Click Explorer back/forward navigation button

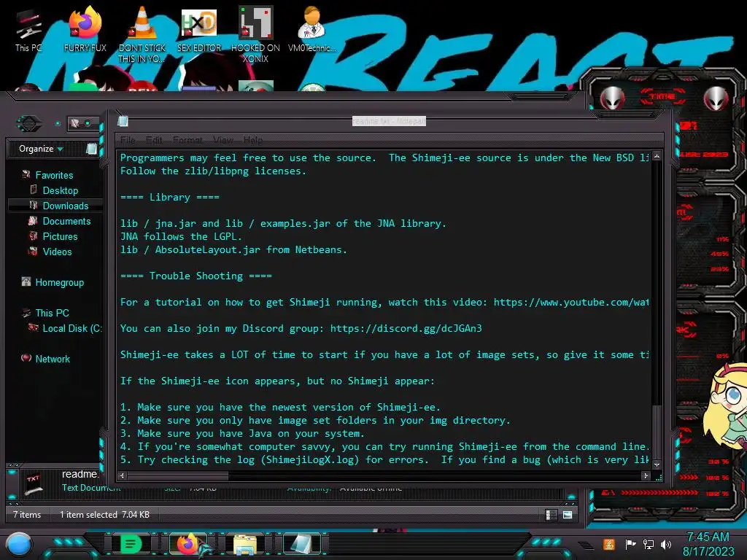coord(29,124)
